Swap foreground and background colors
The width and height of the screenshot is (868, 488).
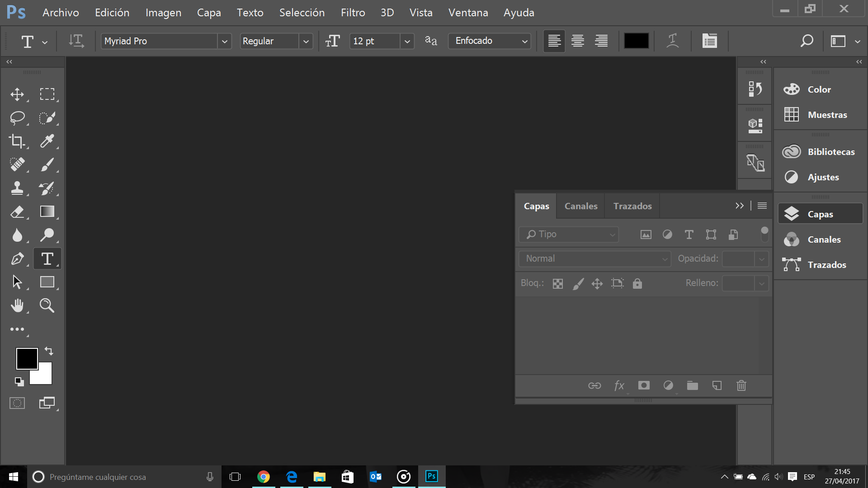tap(49, 351)
